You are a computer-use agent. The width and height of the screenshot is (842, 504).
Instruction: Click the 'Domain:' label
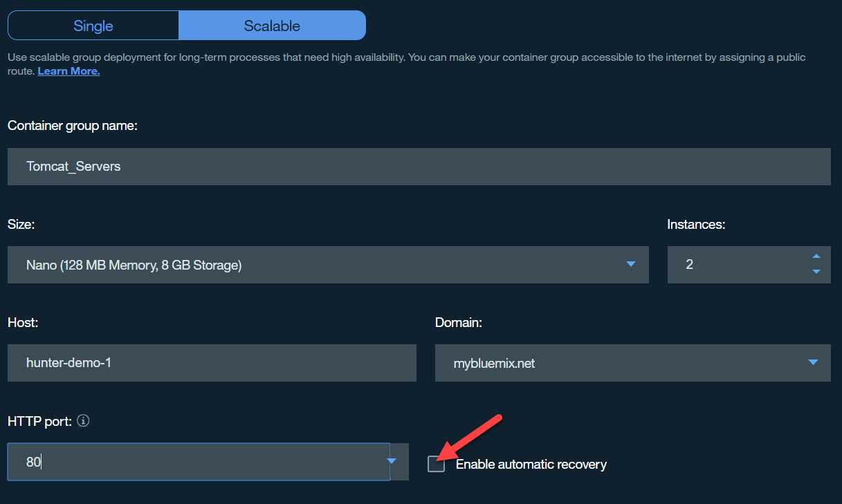[x=459, y=322]
